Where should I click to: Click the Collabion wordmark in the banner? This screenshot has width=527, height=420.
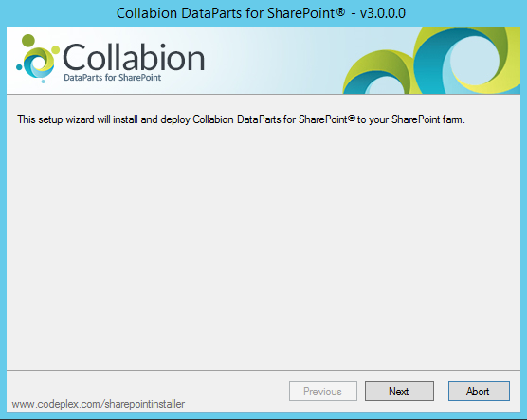click(x=134, y=58)
